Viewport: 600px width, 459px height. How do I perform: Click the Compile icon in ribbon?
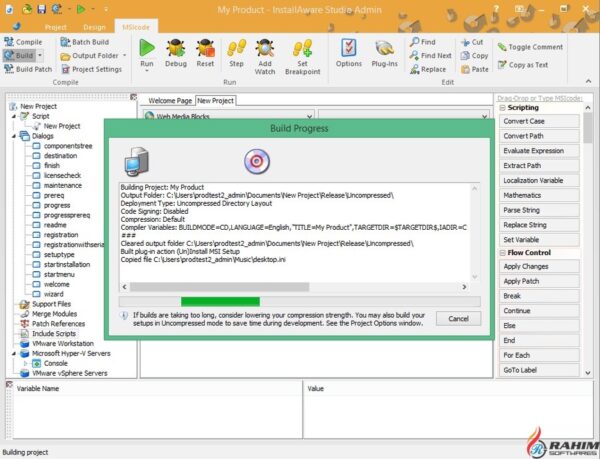(9, 42)
